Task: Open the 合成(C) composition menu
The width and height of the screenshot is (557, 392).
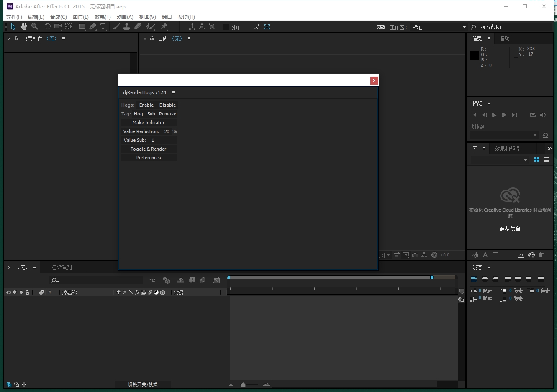Action: (58, 17)
